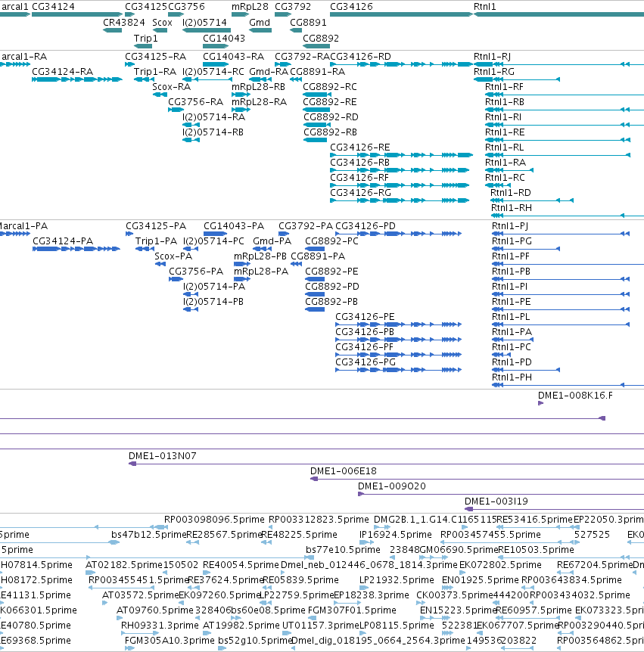Open clone DME1-008K16.F
644x652 pixels.
tap(575, 396)
